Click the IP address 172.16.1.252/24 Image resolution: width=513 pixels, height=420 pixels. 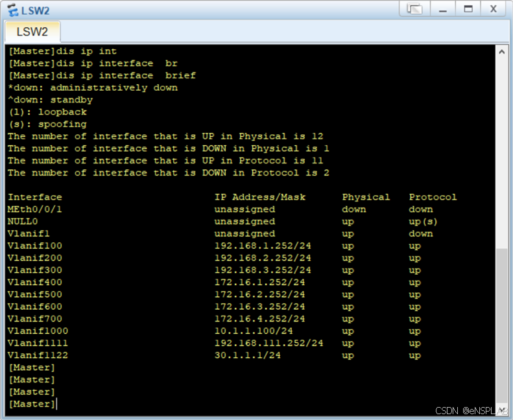tap(260, 282)
